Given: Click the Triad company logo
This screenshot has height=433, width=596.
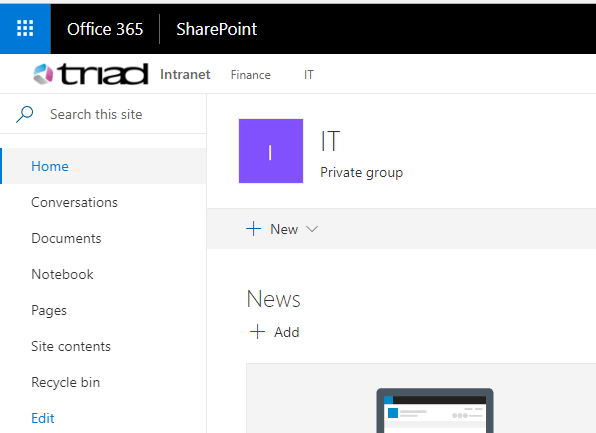Looking at the screenshot, I should (x=90, y=74).
